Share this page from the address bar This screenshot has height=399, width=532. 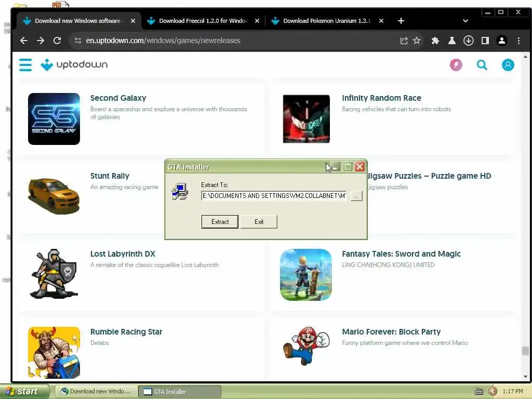pos(403,41)
